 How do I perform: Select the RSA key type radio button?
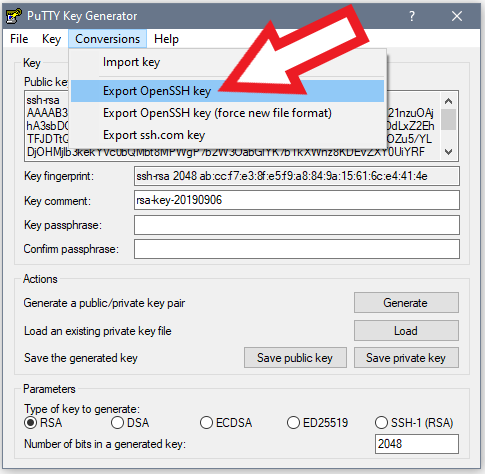31,423
